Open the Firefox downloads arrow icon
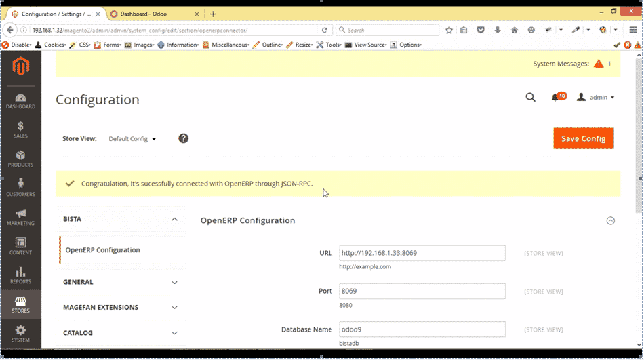The width and height of the screenshot is (644, 360). 498,30
